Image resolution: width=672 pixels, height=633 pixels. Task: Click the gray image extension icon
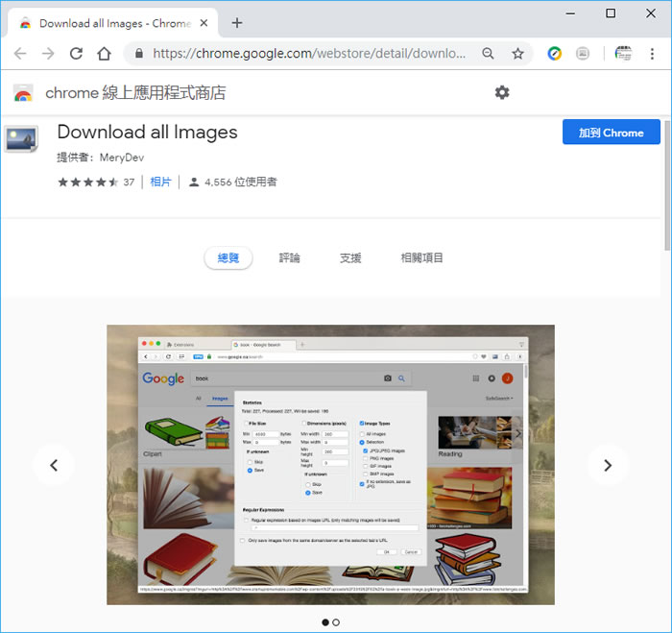tap(583, 54)
